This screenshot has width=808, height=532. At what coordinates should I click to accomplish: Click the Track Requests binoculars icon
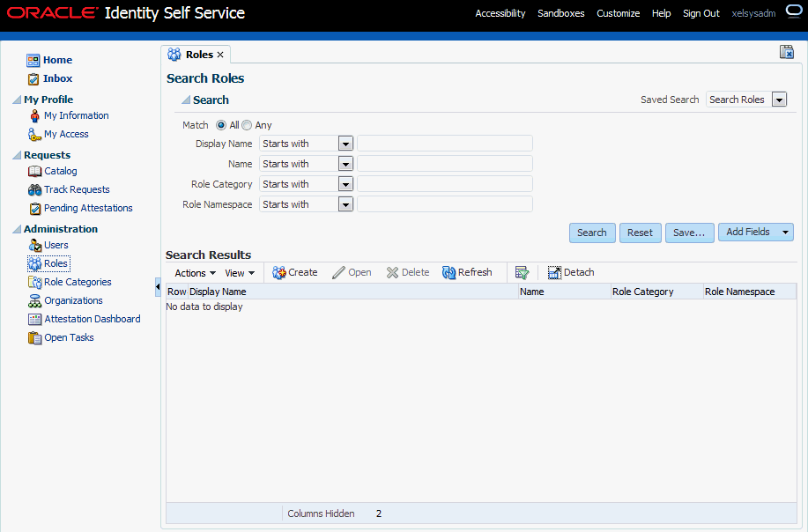tap(34, 189)
